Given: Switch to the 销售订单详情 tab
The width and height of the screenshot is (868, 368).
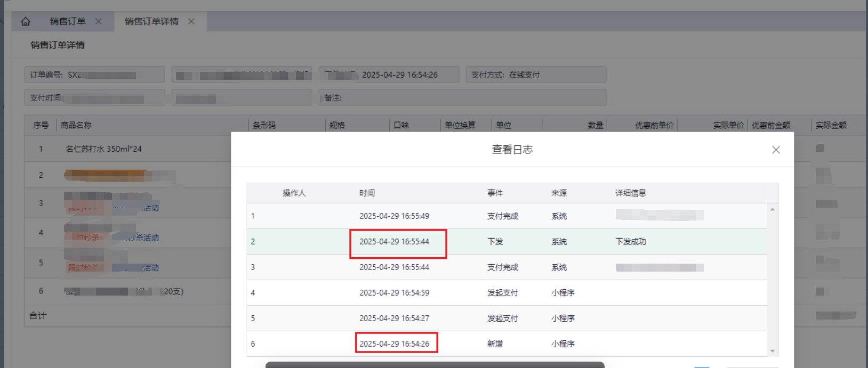Looking at the screenshot, I should 151,21.
